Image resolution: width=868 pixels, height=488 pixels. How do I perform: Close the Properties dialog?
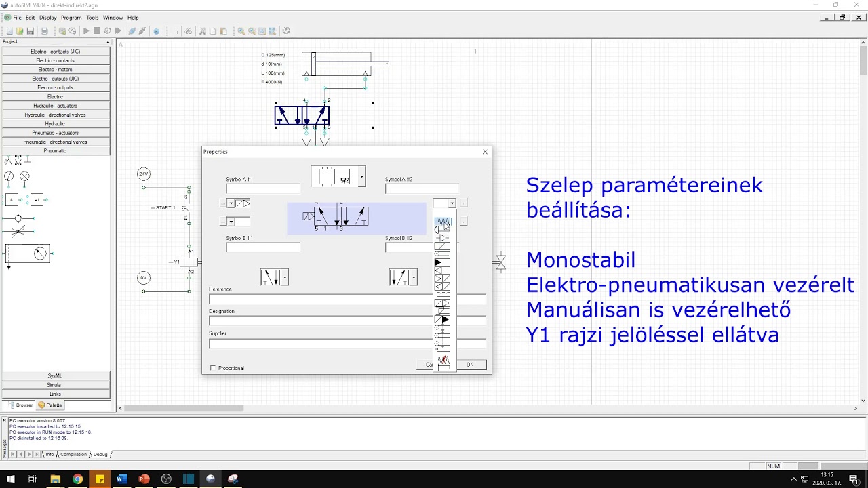tap(485, 152)
